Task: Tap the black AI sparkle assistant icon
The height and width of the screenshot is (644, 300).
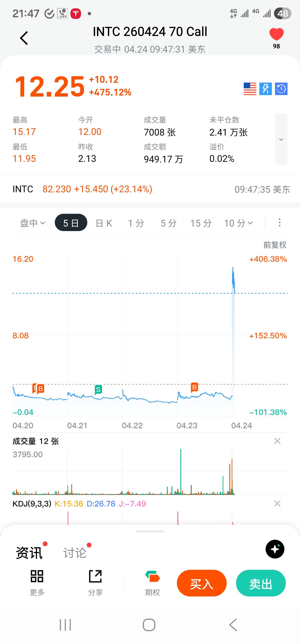Action: click(275, 549)
